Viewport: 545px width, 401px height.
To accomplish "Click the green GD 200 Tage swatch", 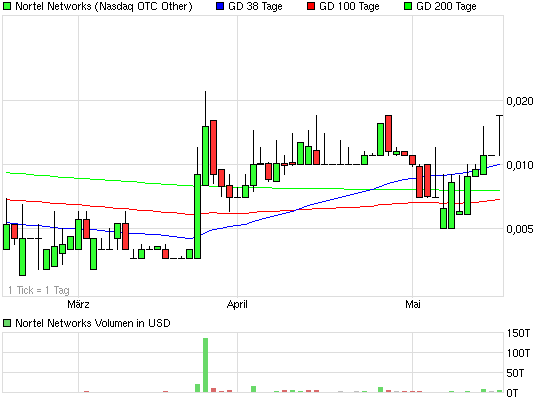I will tap(408, 6).
